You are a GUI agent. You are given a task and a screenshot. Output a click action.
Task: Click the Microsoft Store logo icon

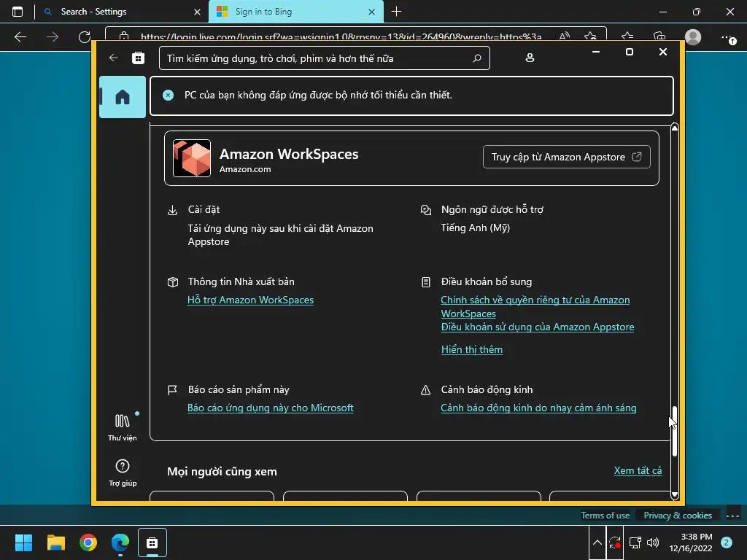(138, 58)
